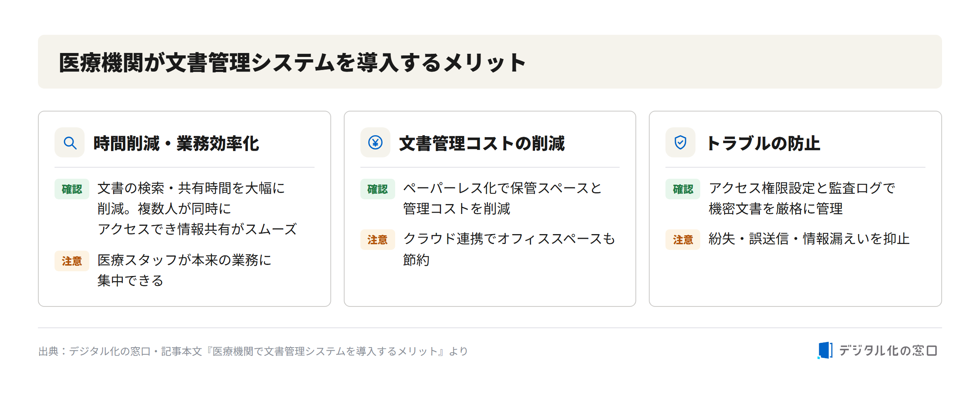
Task: Select the トラブルの防止 card heading
Action: (763, 143)
